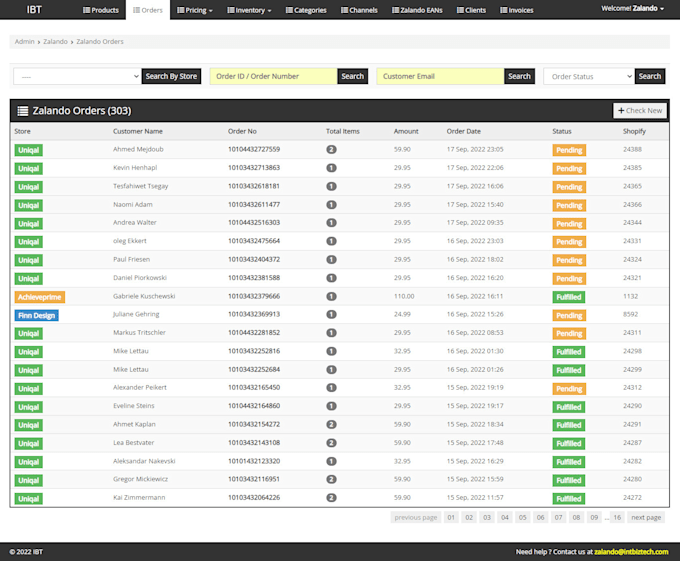Image resolution: width=680 pixels, height=561 pixels.
Task: Go to pagination page 09
Action: click(x=594, y=517)
